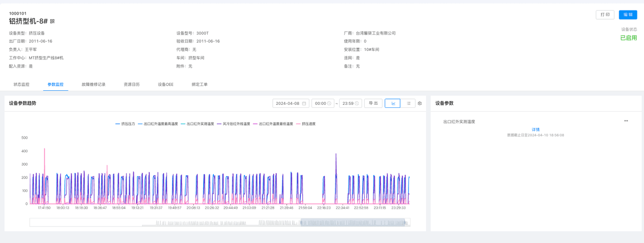Click the 已启用 device status text
Viewport: 644px width, 243px height.
click(x=628, y=38)
